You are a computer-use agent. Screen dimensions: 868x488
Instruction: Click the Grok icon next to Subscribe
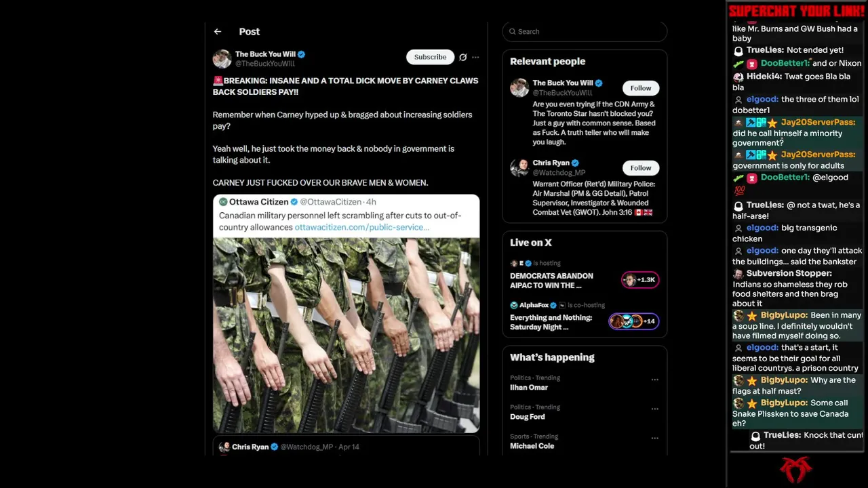(462, 57)
